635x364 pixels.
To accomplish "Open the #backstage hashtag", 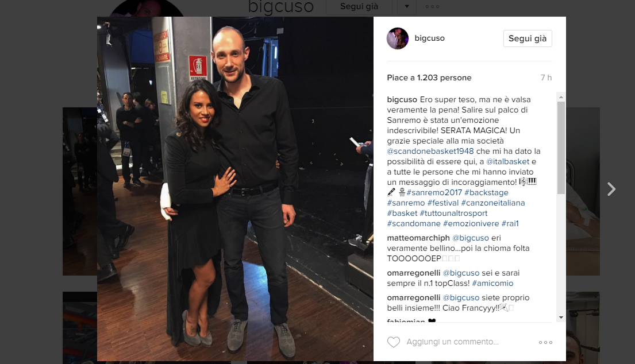I will [x=486, y=192].
